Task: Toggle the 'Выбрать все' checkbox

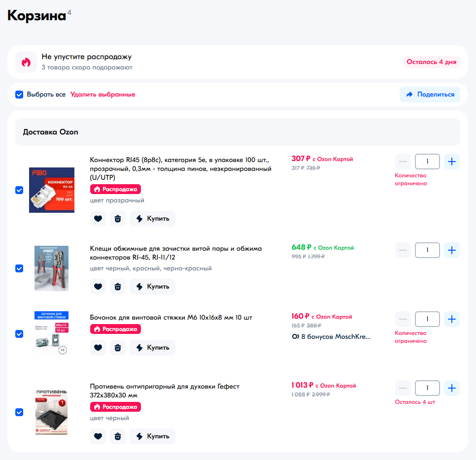Action: 19,95
